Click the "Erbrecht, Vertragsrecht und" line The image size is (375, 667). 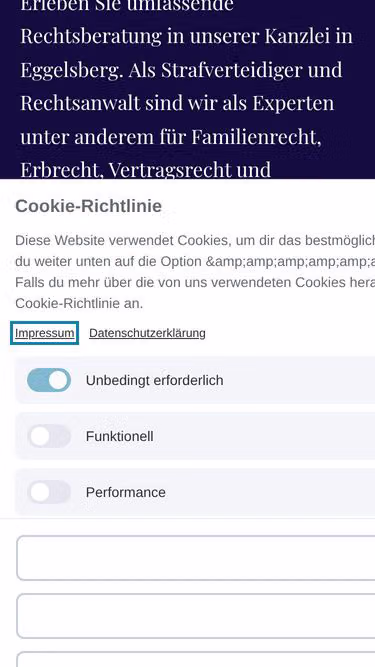pos(145,170)
